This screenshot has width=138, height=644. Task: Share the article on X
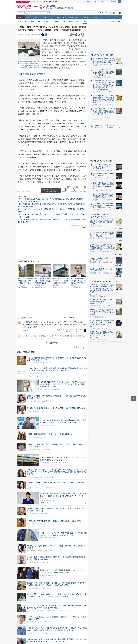click(43, 35)
